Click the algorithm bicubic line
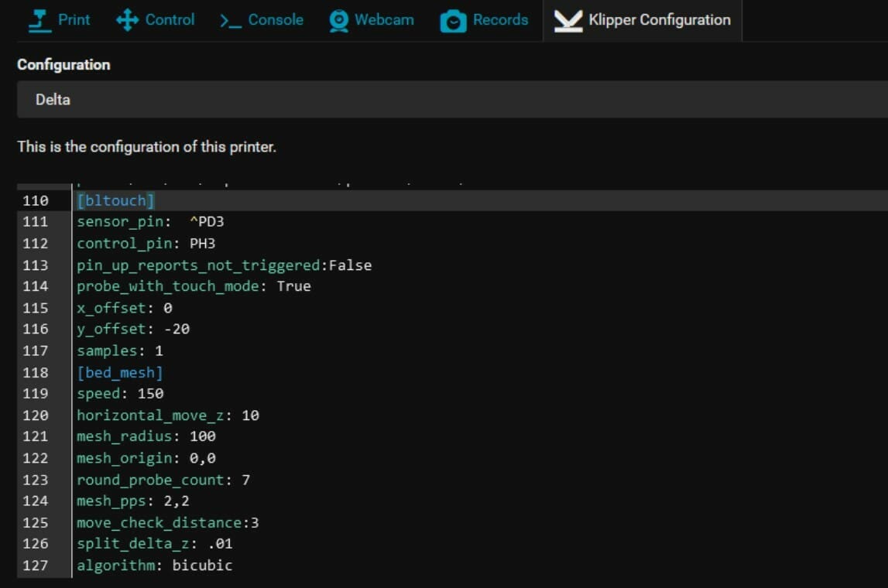This screenshot has height=588, width=888. tap(155, 566)
